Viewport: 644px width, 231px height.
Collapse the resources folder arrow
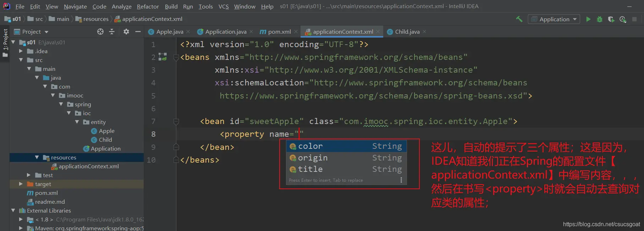(x=37, y=157)
